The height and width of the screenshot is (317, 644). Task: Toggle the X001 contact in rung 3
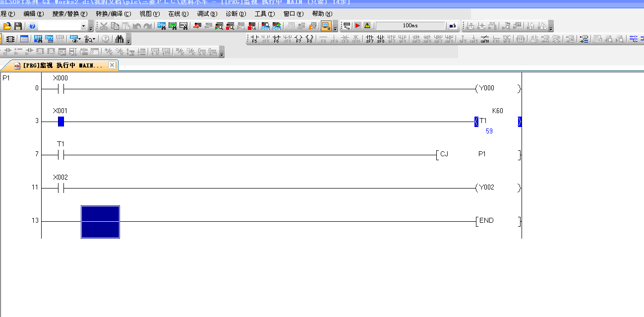pyautogui.click(x=61, y=122)
